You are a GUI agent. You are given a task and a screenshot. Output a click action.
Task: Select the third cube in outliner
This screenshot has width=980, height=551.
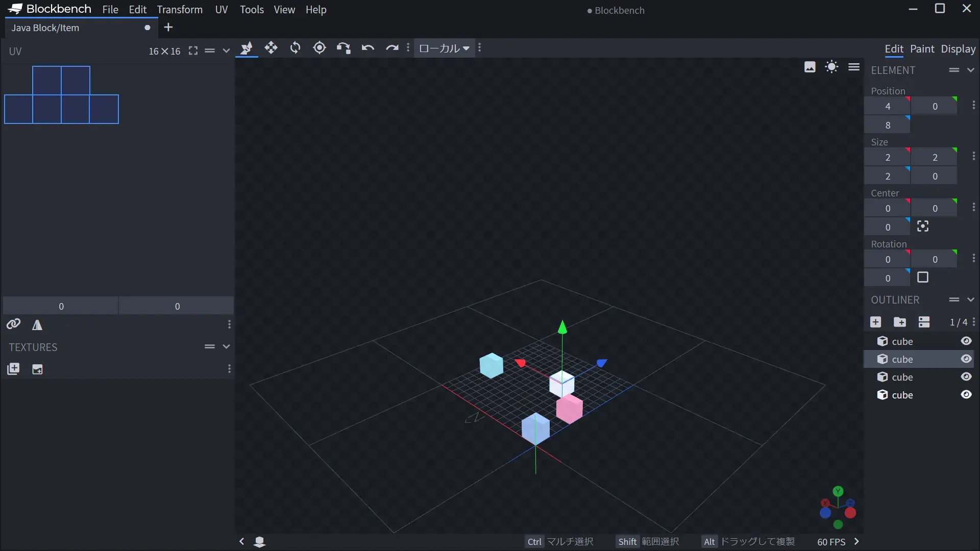click(902, 377)
